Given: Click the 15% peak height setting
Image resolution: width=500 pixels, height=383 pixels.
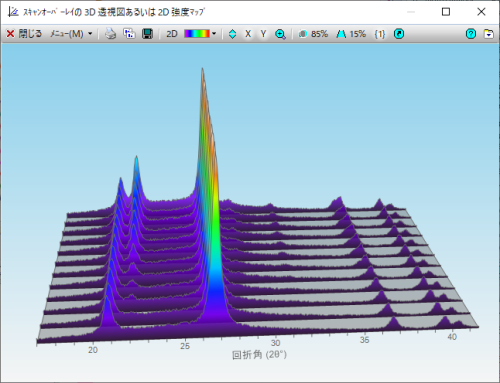Looking at the screenshot, I should point(351,34).
